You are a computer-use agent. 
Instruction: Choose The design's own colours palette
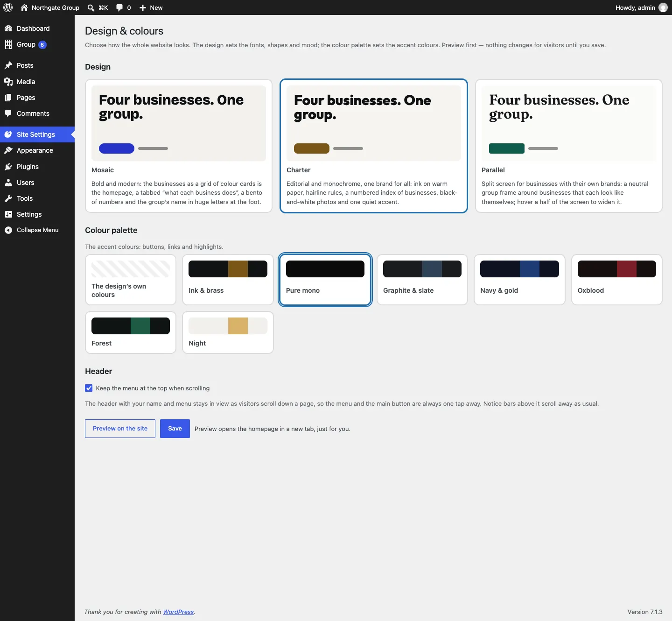pyautogui.click(x=131, y=280)
